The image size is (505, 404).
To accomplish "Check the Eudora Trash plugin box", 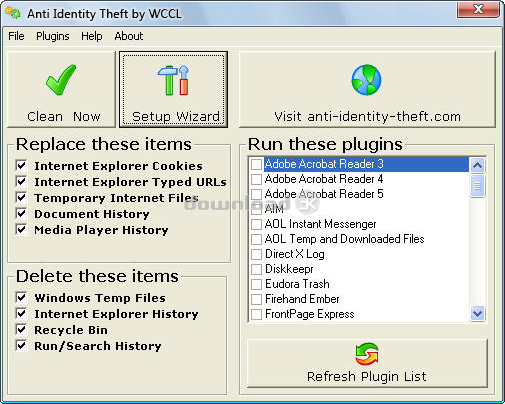I will tap(256, 284).
